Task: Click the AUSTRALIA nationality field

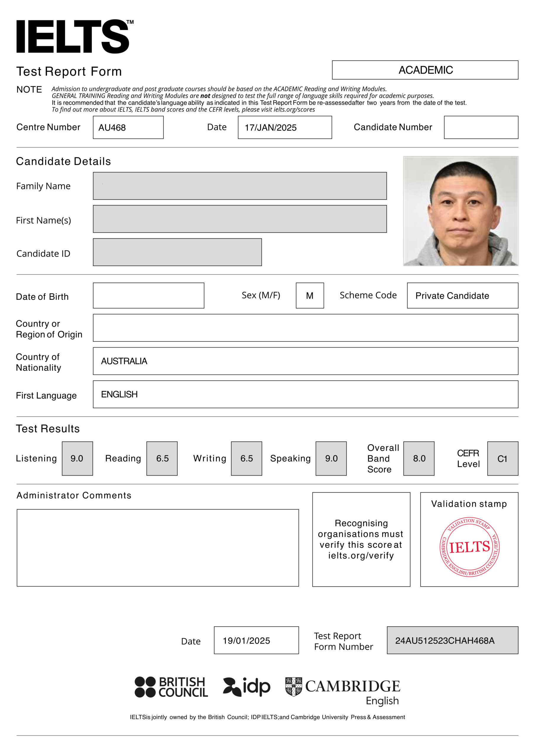Action: tap(306, 361)
